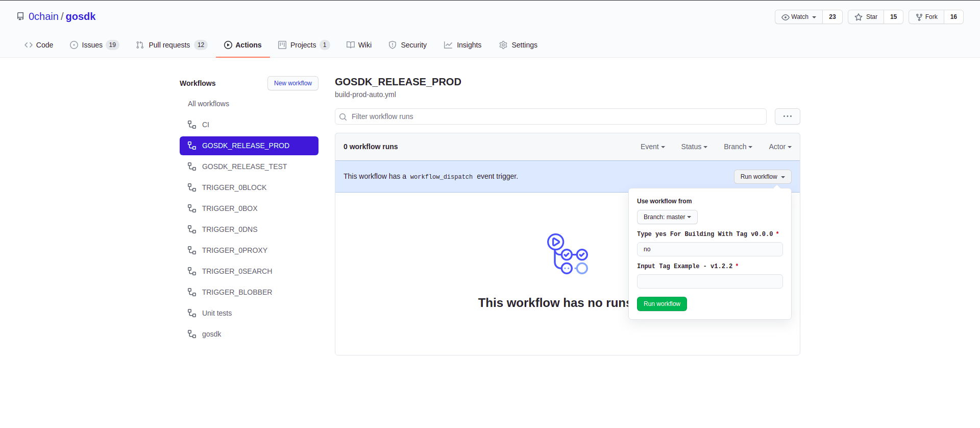Viewport: 980px width, 428px height.
Task: Click the workflow icon next to TRIGGER_0BLOCK
Action: 192,187
